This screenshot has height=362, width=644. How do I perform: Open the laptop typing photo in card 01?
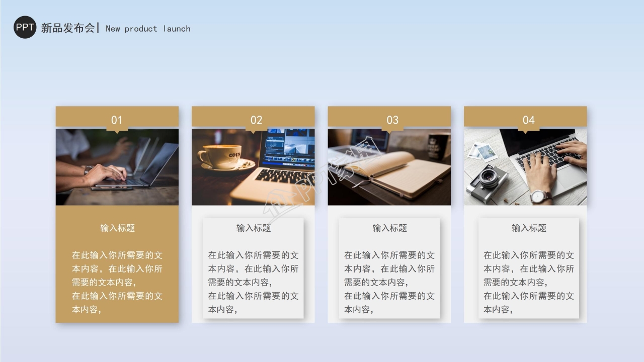117,167
